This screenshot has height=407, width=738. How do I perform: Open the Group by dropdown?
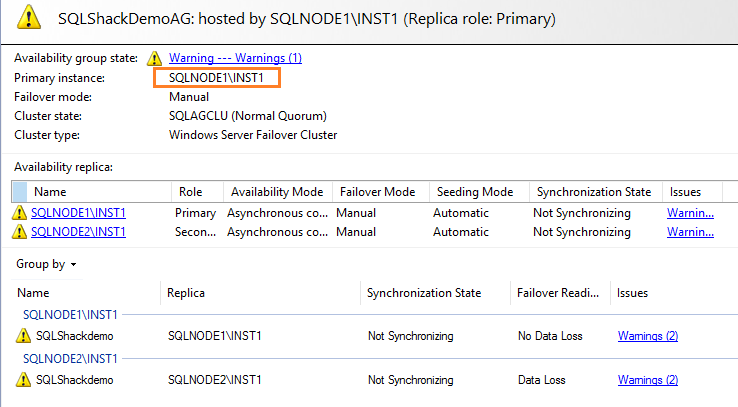coord(46,265)
